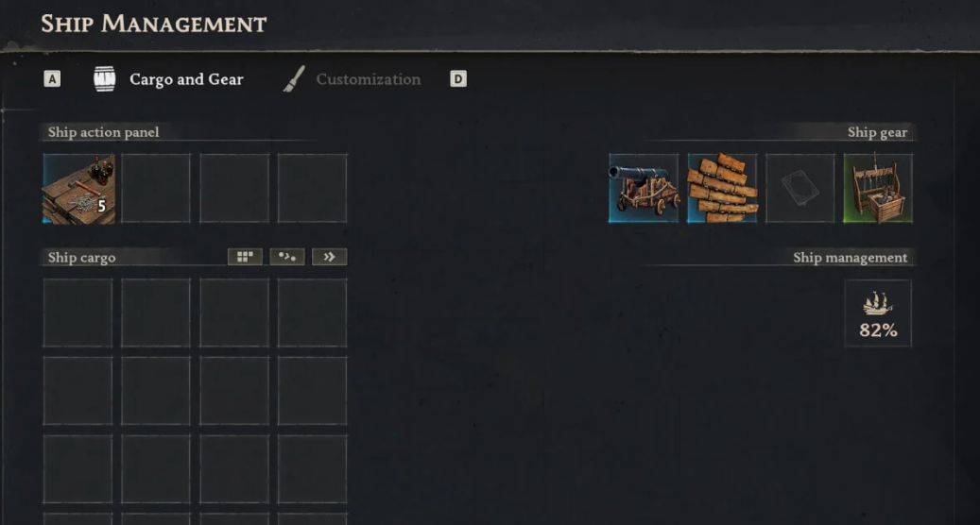Click the stack/split cargo dots button

(287, 257)
